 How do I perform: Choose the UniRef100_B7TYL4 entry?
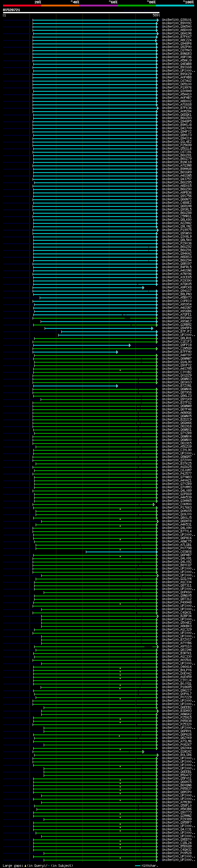tap(177, 532)
